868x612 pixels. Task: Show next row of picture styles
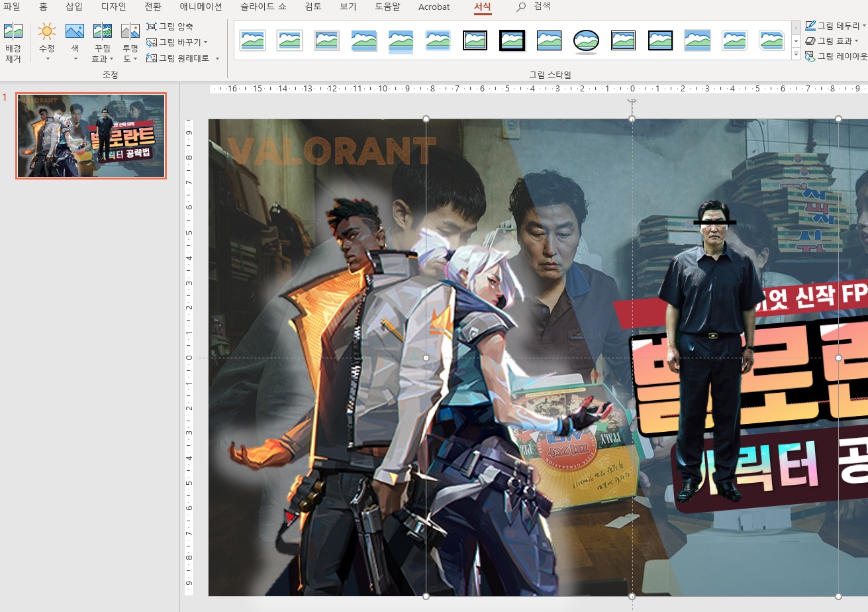[x=796, y=40]
